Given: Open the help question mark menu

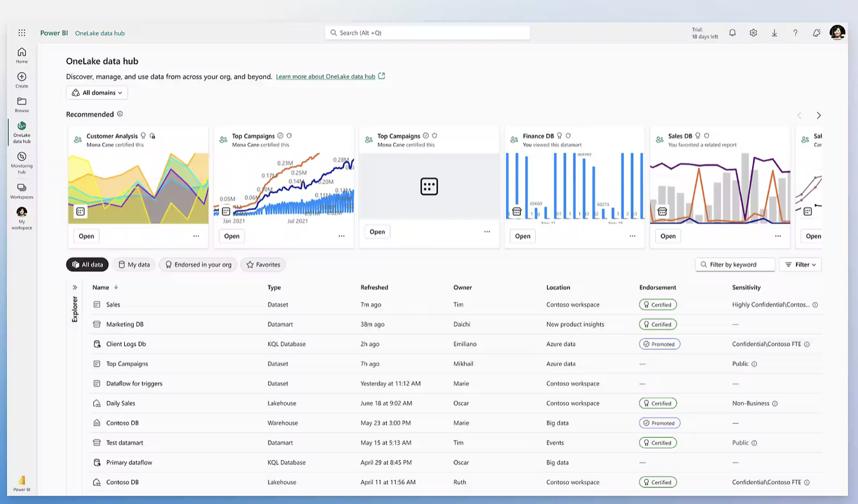Looking at the screenshot, I should (795, 32).
